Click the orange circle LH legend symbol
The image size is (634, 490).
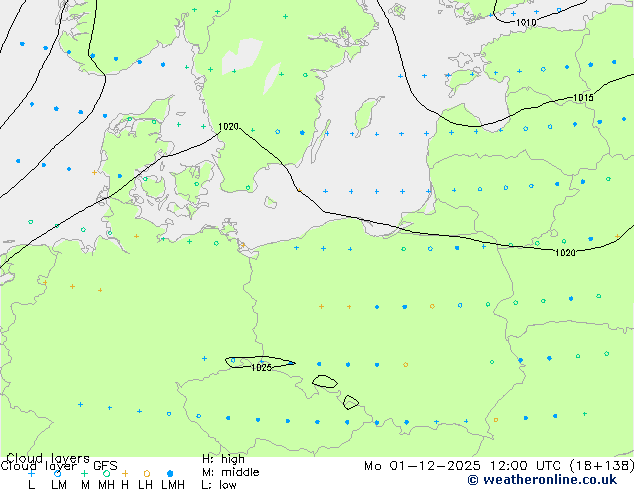click(x=146, y=473)
